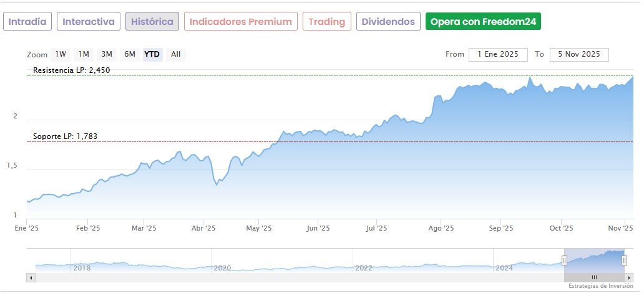The image size is (644, 296).
Task: Select the 1M zoom range
Action: (x=84, y=54)
